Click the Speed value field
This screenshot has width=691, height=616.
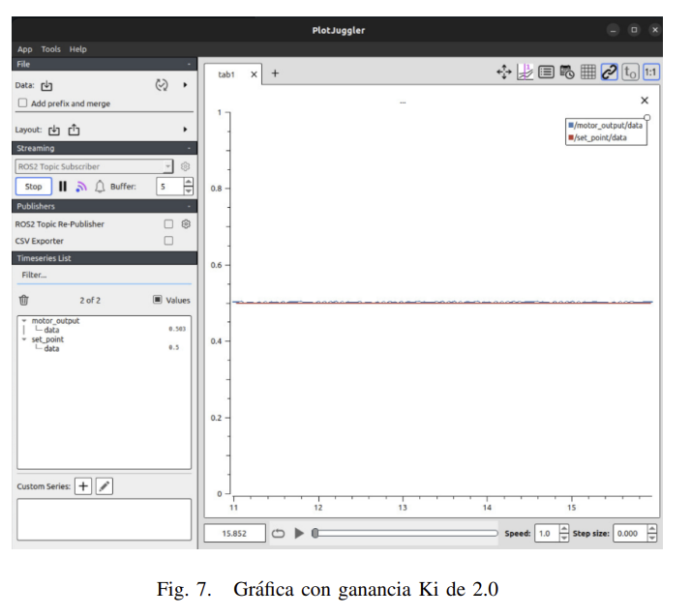[x=547, y=533]
